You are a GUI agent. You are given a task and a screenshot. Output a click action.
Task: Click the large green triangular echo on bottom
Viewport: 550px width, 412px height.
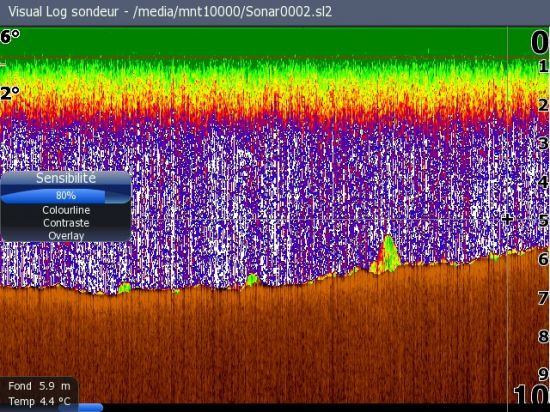tap(386, 255)
